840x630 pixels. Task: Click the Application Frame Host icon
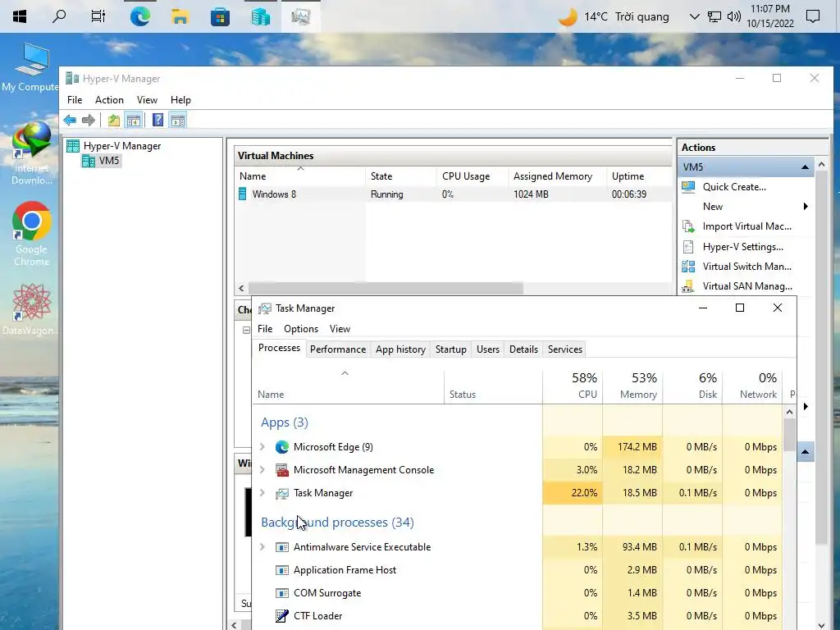[282, 570]
